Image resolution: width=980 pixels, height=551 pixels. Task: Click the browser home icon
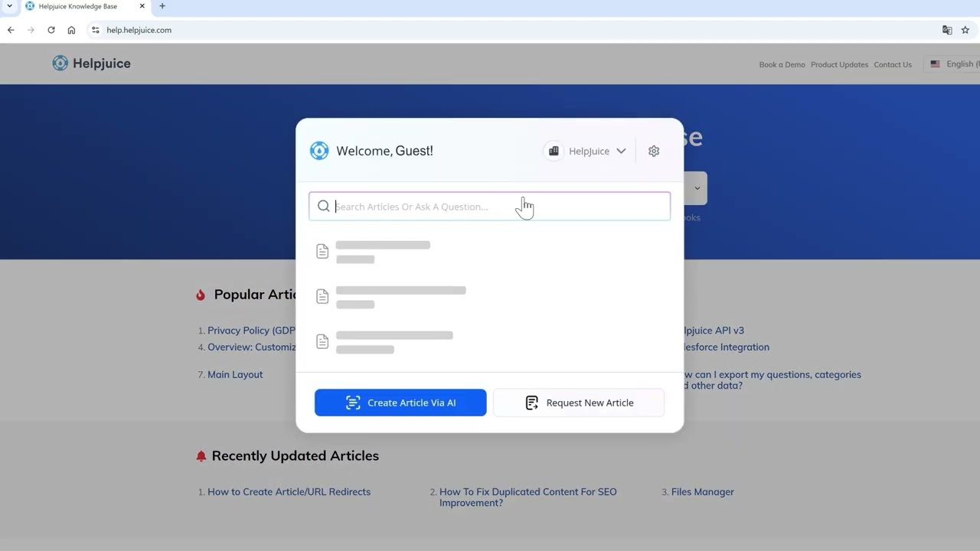pyautogui.click(x=71, y=30)
